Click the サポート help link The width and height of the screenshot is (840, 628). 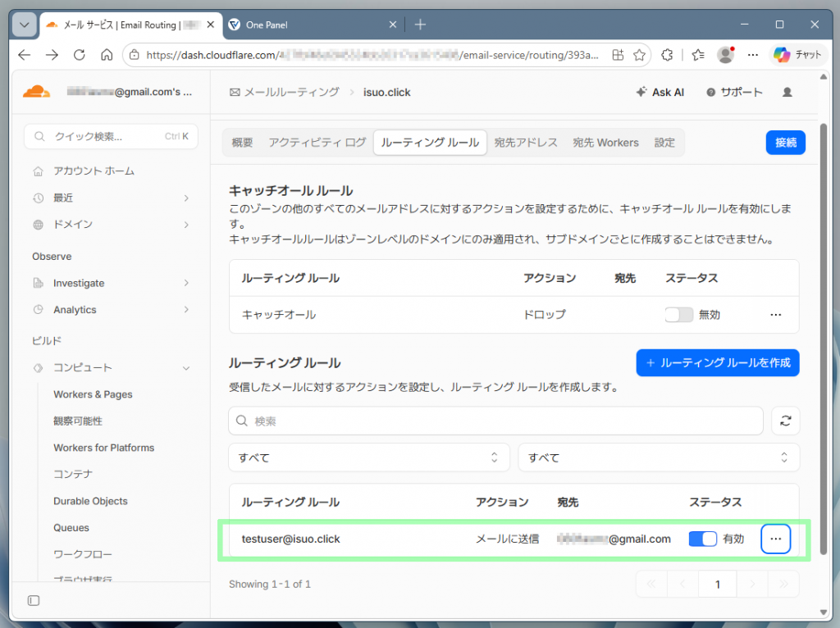tap(734, 92)
